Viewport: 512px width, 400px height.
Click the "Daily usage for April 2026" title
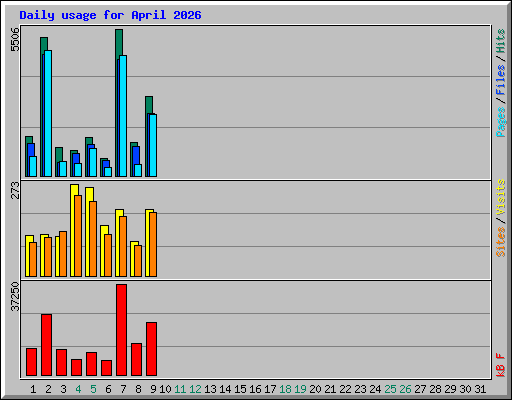[110, 15]
